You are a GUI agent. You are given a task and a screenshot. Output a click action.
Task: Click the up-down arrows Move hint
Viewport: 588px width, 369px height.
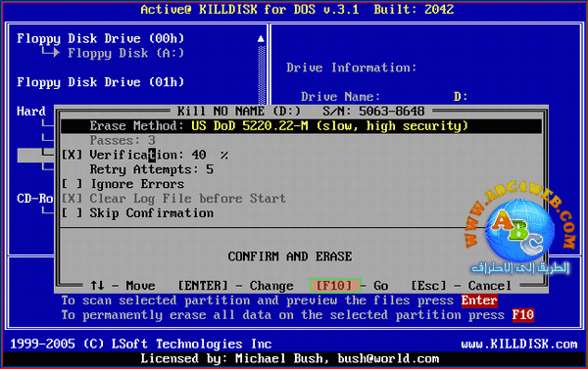[x=122, y=286]
